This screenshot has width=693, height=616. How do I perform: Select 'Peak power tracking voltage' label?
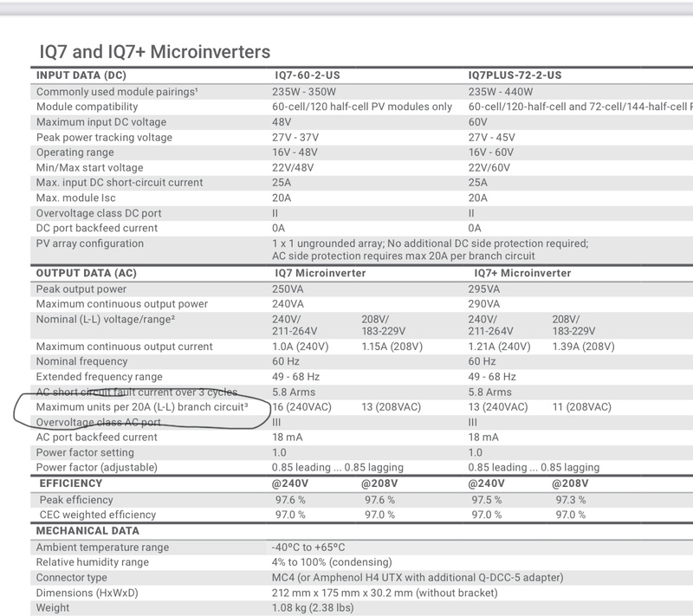pos(104,138)
